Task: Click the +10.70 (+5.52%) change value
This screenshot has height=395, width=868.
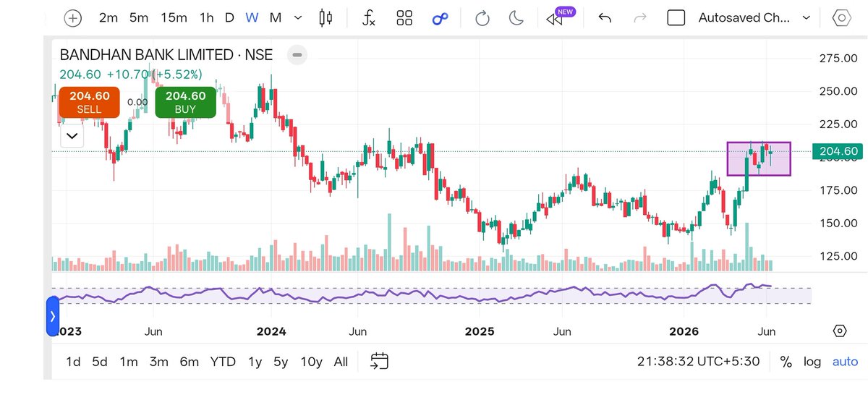Action: pos(154,75)
